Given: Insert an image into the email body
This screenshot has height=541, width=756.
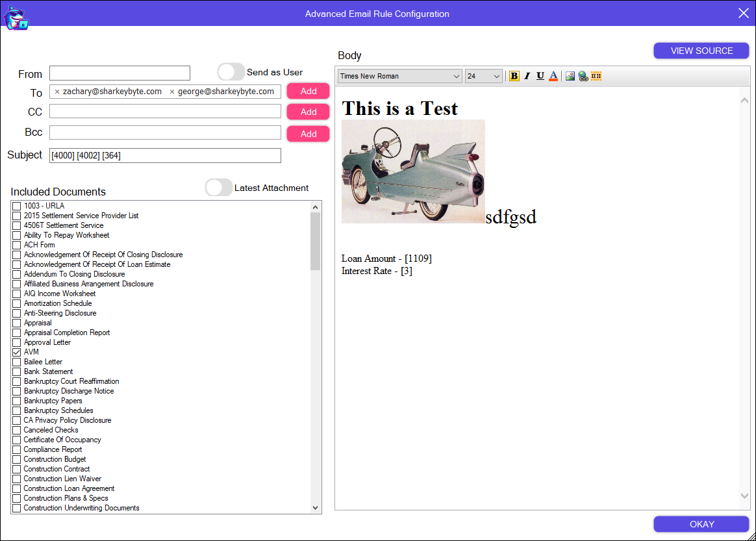Looking at the screenshot, I should [570, 76].
